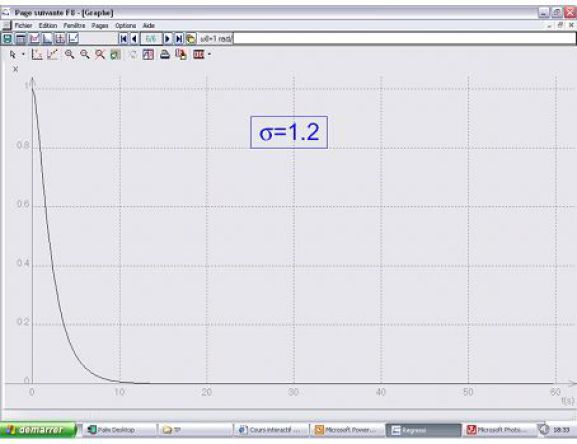Open the cursor tool dropdown arrow

click(23, 54)
